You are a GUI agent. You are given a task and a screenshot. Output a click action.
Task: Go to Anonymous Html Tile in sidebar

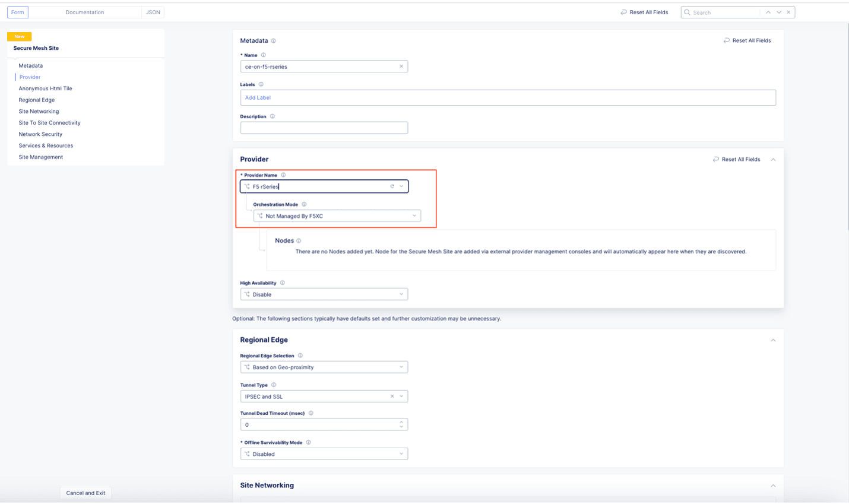[x=46, y=88]
